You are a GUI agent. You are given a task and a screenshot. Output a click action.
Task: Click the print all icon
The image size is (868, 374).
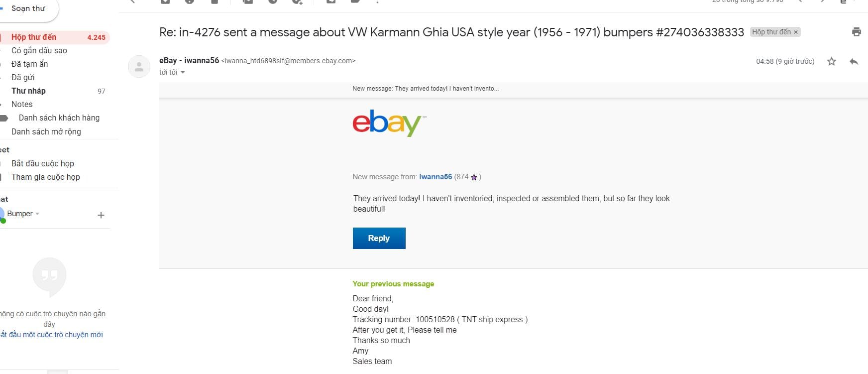tap(856, 32)
